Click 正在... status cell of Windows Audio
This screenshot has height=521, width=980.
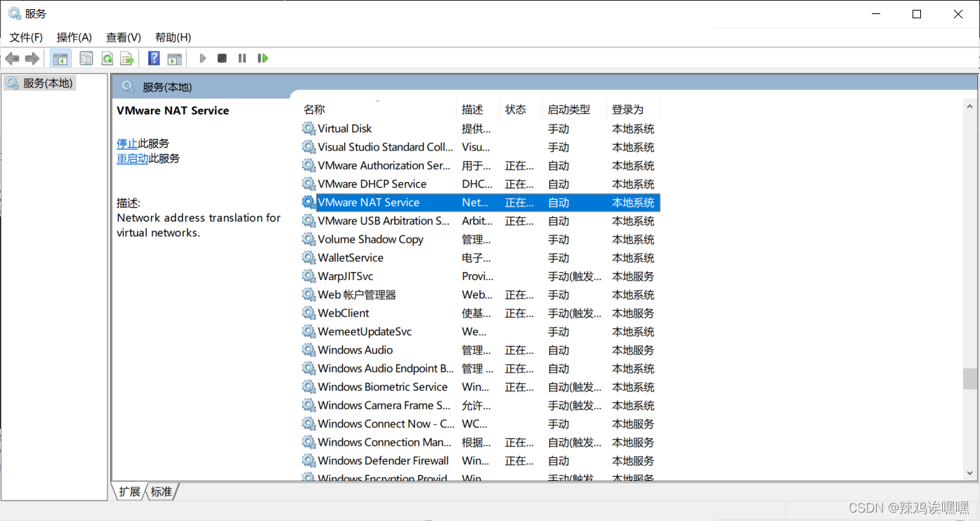519,349
